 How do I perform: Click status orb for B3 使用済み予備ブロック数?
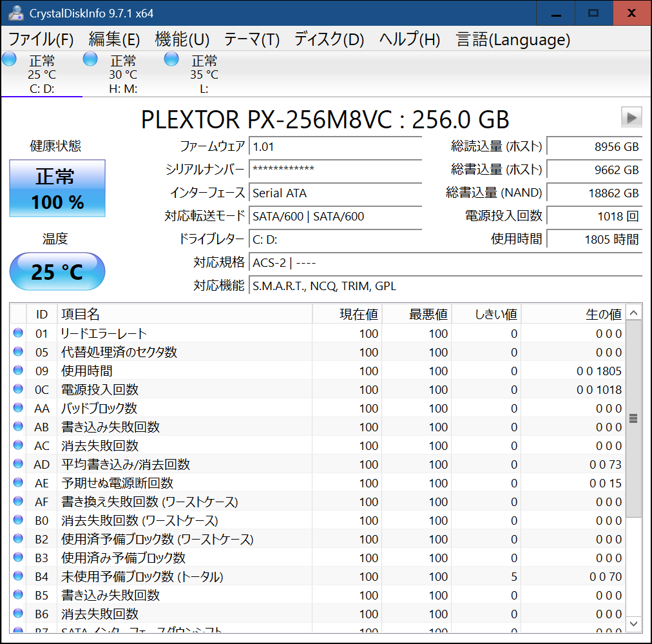[18, 557]
